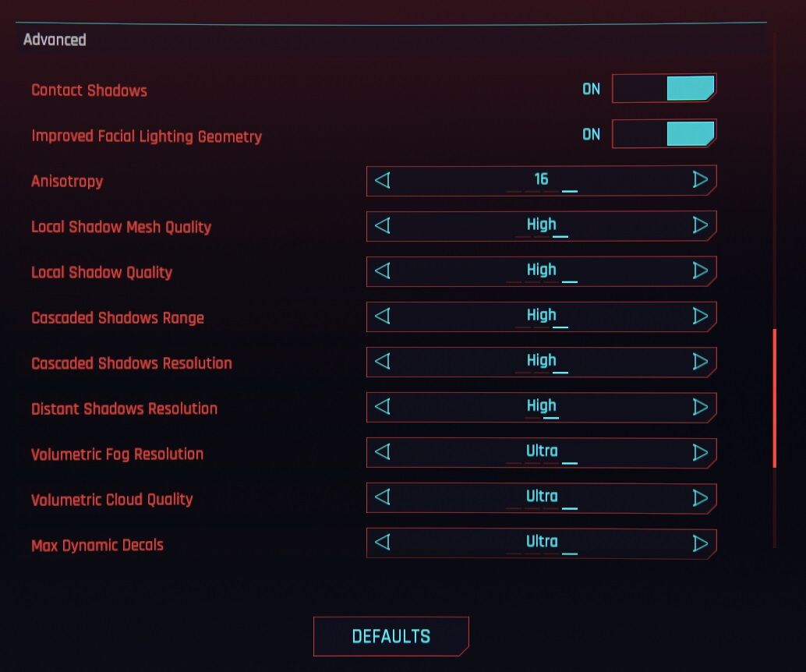Click the Volumetric Fog Resolution Ultra selector

[541, 452]
